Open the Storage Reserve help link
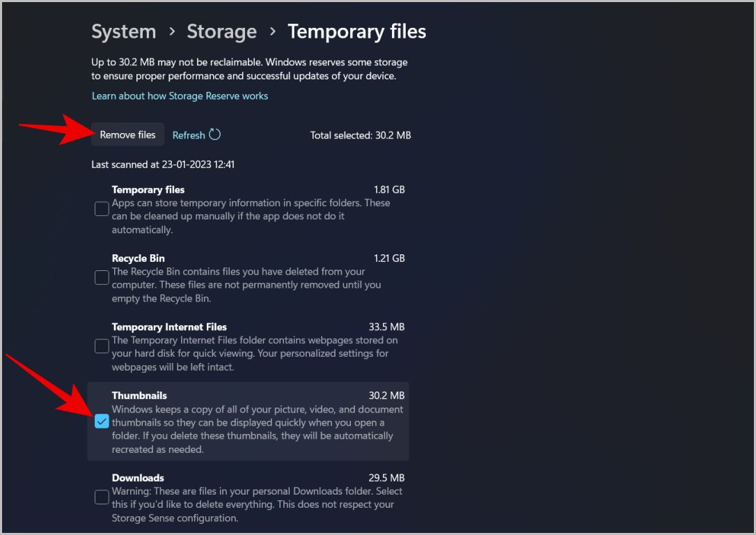The height and width of the screenshot is (535, 756). pyautogui.click(x=180, y=95)
